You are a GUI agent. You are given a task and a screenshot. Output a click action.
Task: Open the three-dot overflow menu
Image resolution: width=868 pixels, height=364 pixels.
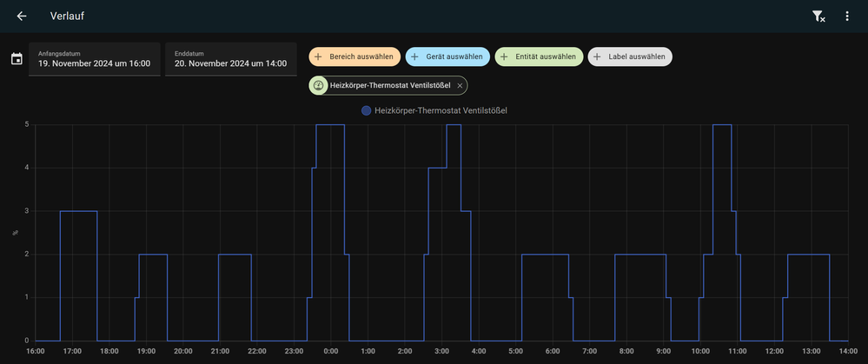(x=847, y=17)
